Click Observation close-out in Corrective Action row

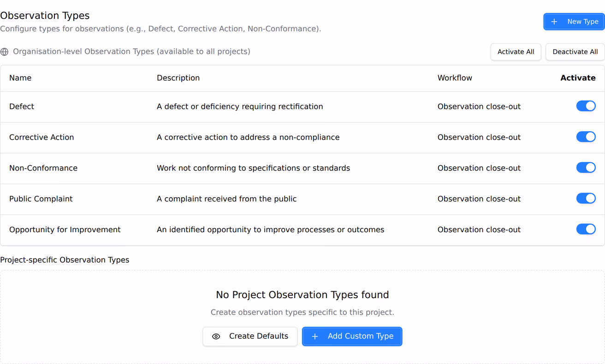(x=479, y=137)
